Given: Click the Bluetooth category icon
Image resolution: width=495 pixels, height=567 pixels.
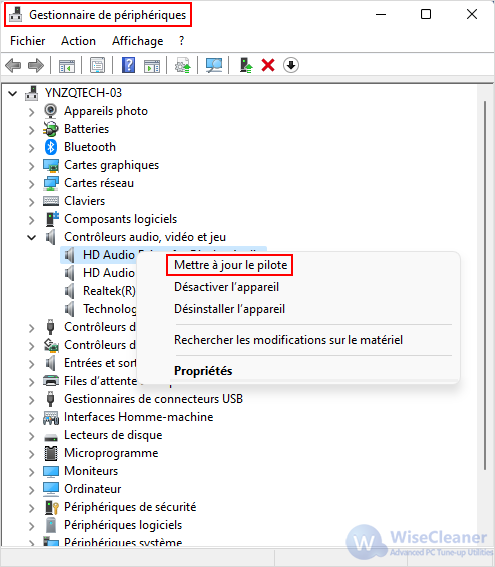Looking at the screenshot, I should coord(51,147).
